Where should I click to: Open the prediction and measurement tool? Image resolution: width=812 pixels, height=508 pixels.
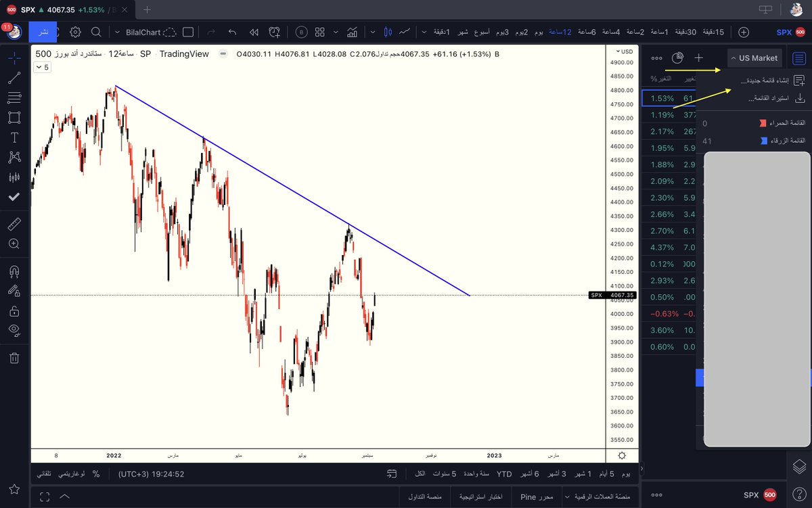(x=14, y=177)
